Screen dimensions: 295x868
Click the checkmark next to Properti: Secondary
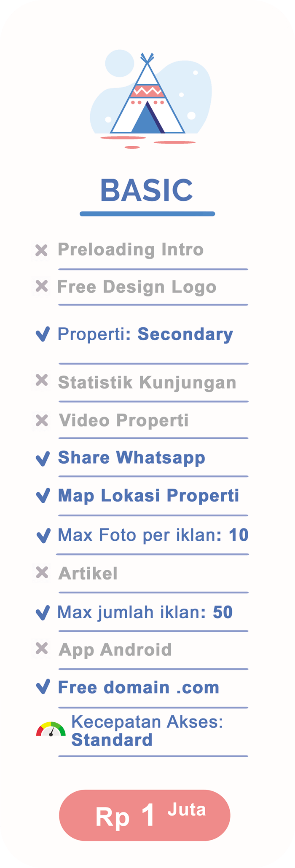(x=43, y=334)
